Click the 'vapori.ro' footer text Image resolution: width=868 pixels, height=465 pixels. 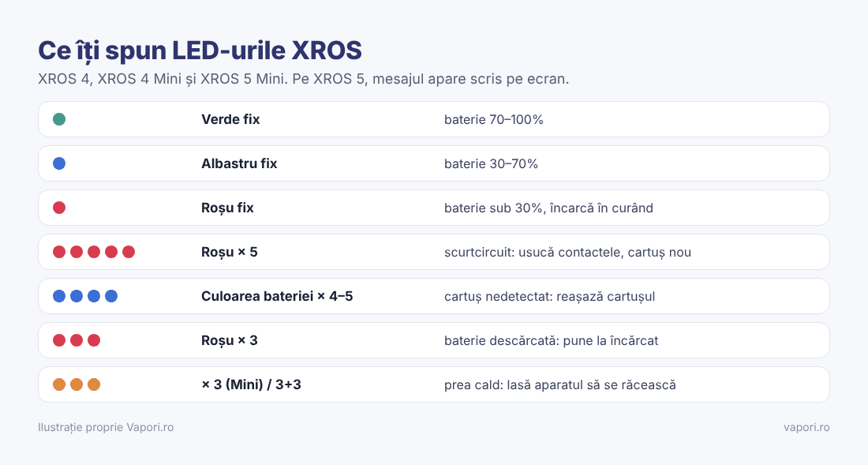(806, 427)
